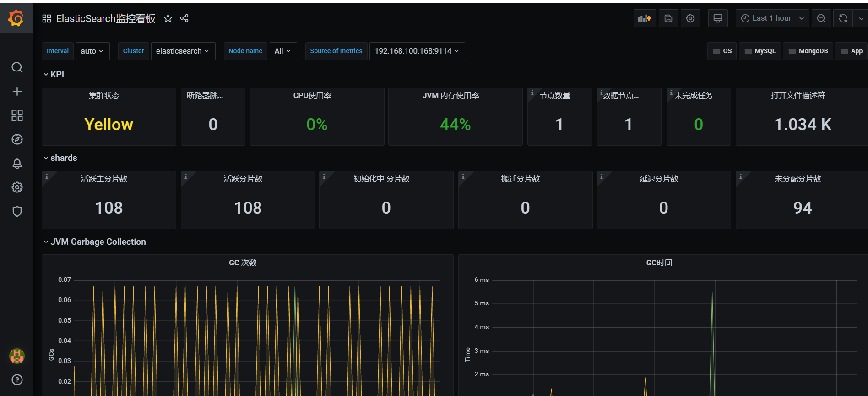This screenshot has width=868, height=396.
Task: Open the JVM 内存使用率 panel title menu
Action: pos(451,95)
